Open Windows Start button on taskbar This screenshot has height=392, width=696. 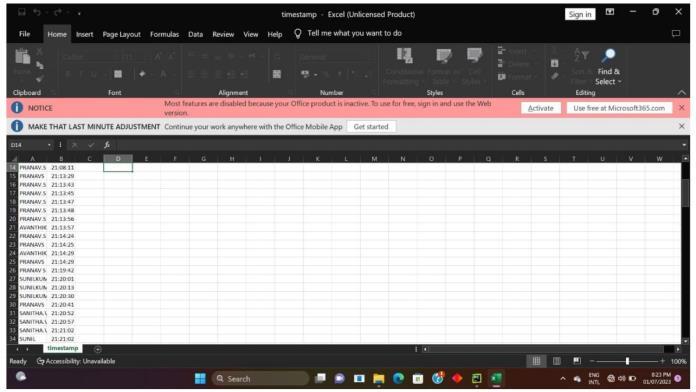tap(200, 378)
